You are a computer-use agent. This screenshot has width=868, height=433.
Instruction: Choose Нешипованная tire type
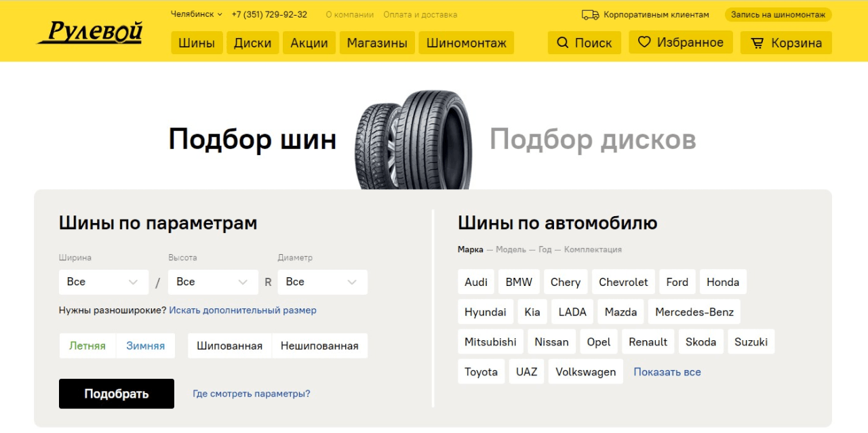click(319, 345)
